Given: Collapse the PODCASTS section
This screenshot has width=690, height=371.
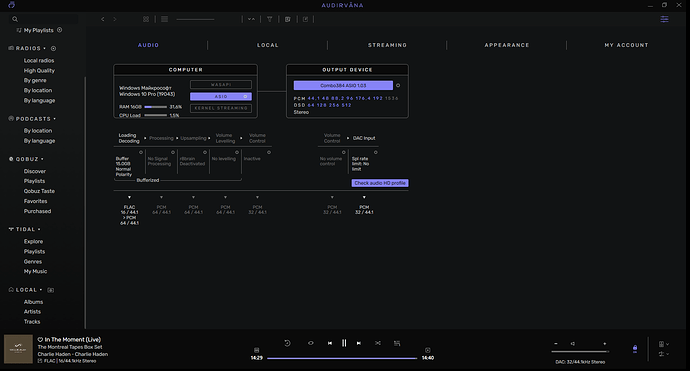Looking at the screenshot, I should 55,119.
